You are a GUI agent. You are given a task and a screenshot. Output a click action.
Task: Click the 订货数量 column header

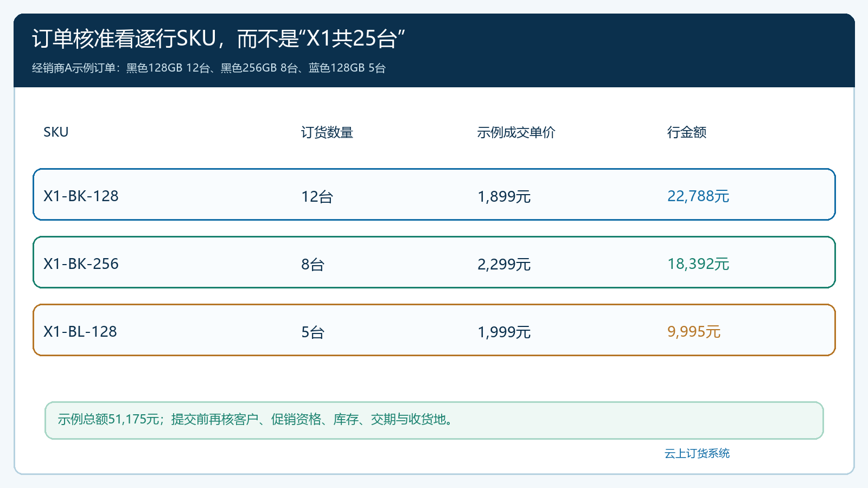(327, 132)
